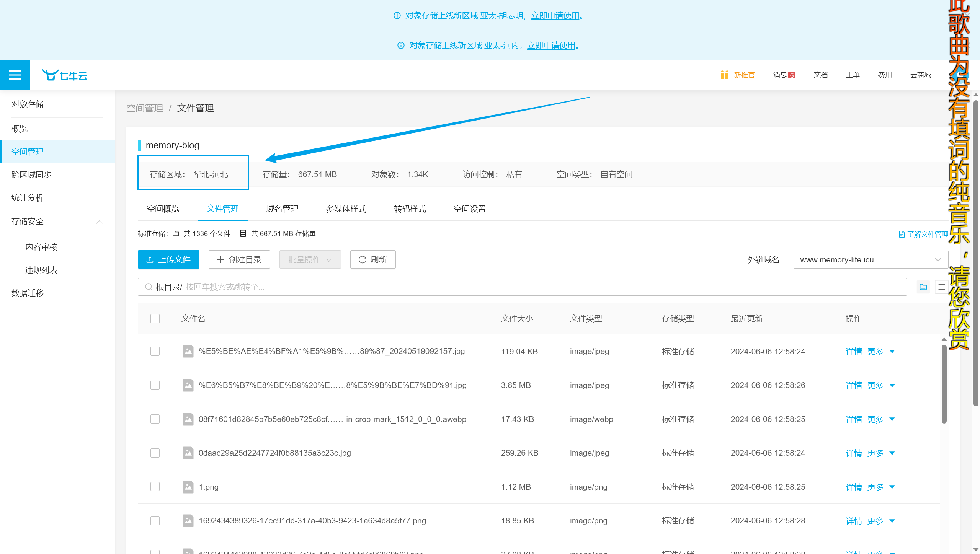Open 立即申请使用 link for 河内

click(551, 46)
